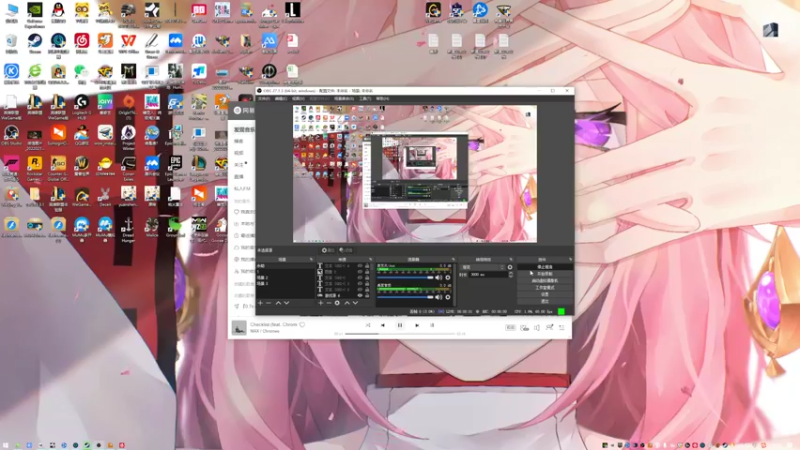The image size is (800, 450).
Task: Lock the topmost text source
Action: (x=367, y=266)
